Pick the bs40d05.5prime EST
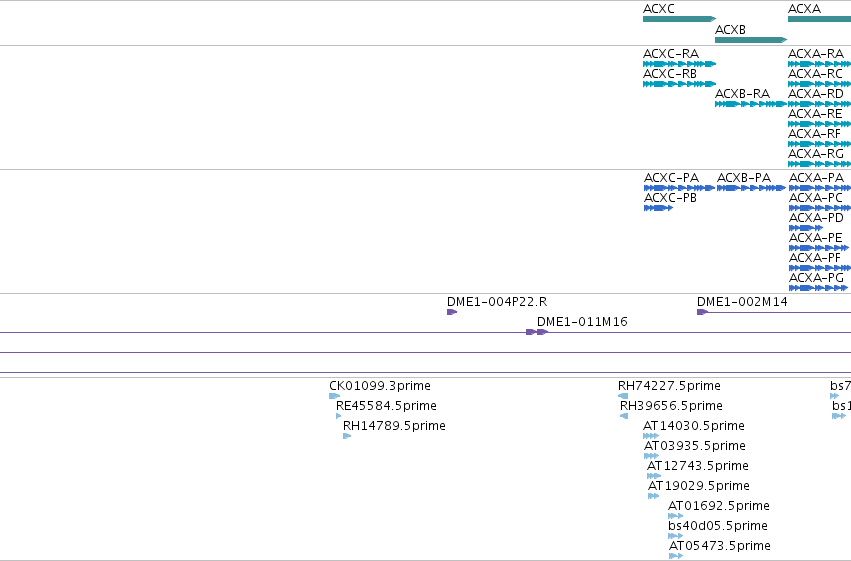Viewport: 851px width, 561px height. 676,536
